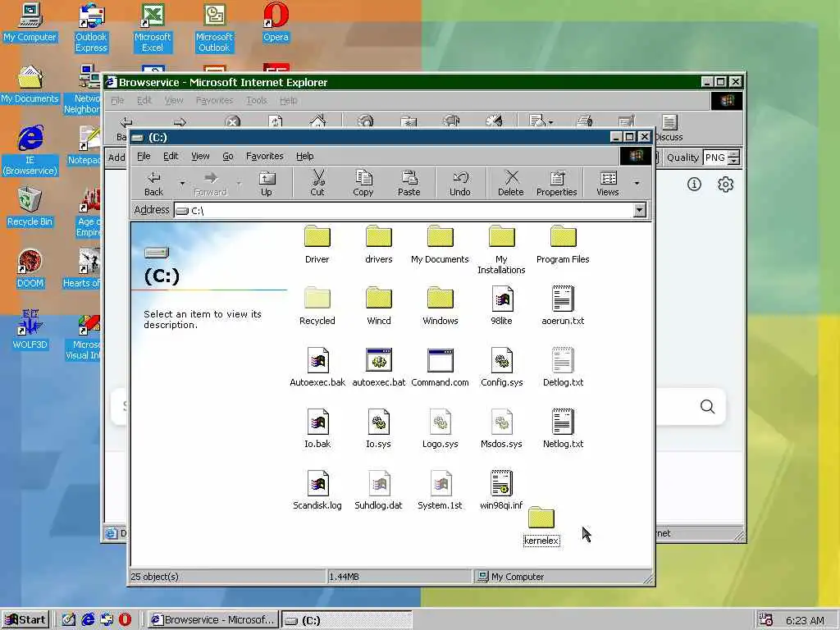Select the System.1st file

coord(441,491)
